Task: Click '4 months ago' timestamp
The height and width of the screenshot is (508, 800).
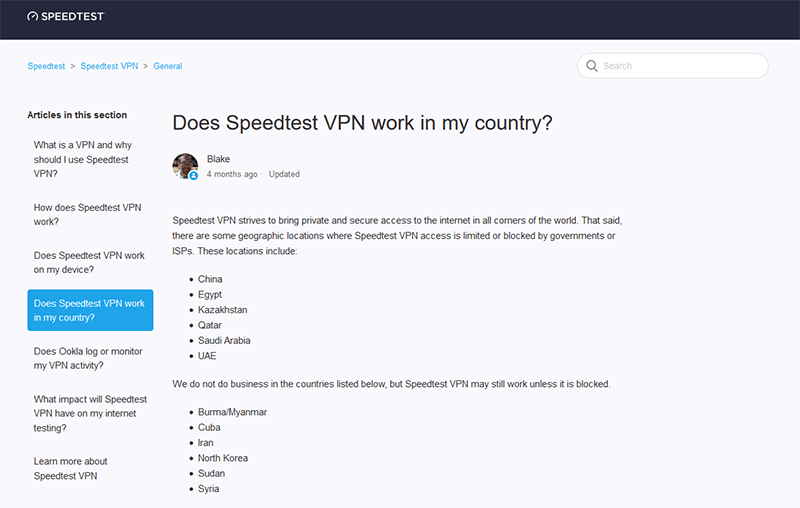Action: pyautogui.click(x=232, y=174)
